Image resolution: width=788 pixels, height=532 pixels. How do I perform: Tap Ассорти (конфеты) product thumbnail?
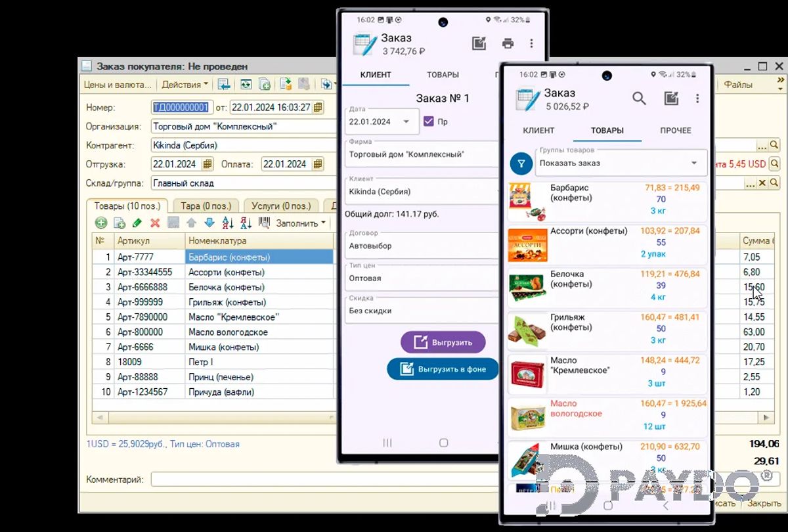pyautogui.click(x=527, y=244)
